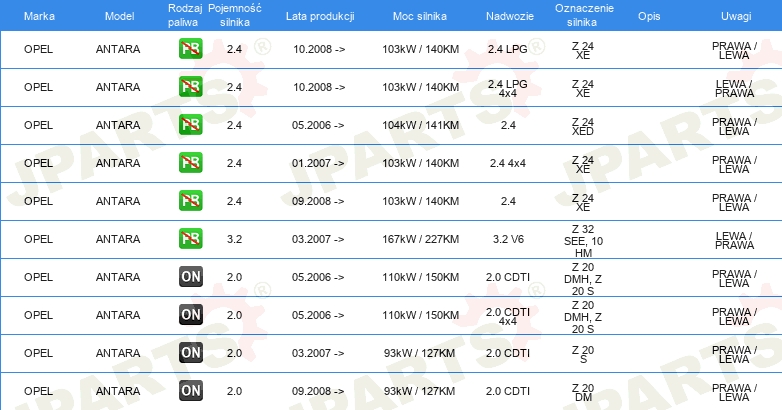The width and height of the screenshot is (782, 410).
Task: Click PB icon in 2.4 LPG row marked PRAWA / LEWA
Action: [x=191, y=49]
